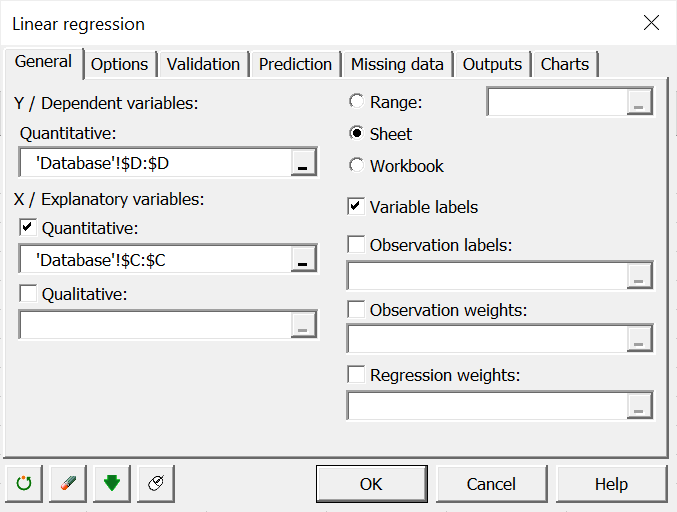The image size is (677, 512).
Task: Open range selector for X Quantitative field
Action: (303, 259)
